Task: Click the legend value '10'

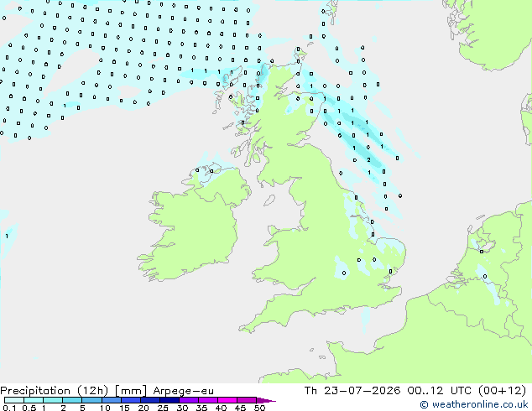Action: coord(105,408)
